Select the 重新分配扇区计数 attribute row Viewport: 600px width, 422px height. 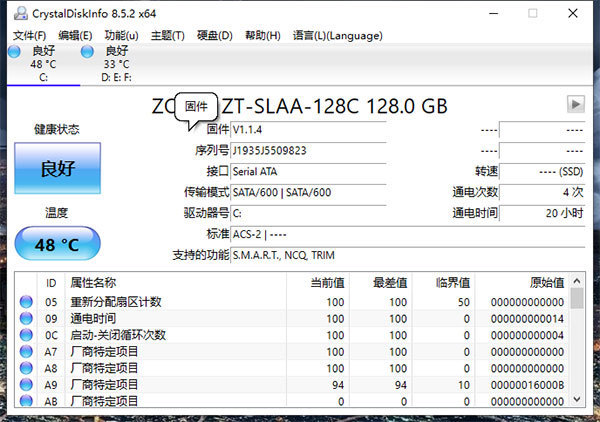pyautogui.click(x=292, y=302)
